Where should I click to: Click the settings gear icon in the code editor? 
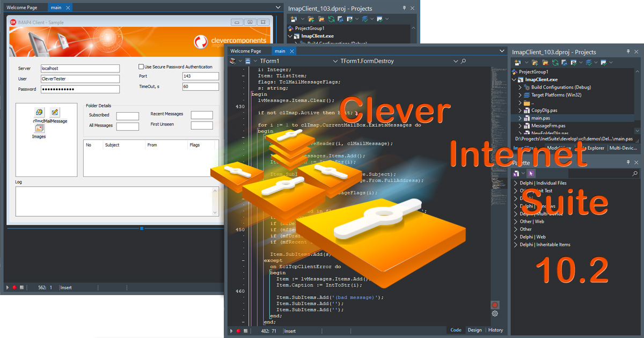click(x=495, y=314)
